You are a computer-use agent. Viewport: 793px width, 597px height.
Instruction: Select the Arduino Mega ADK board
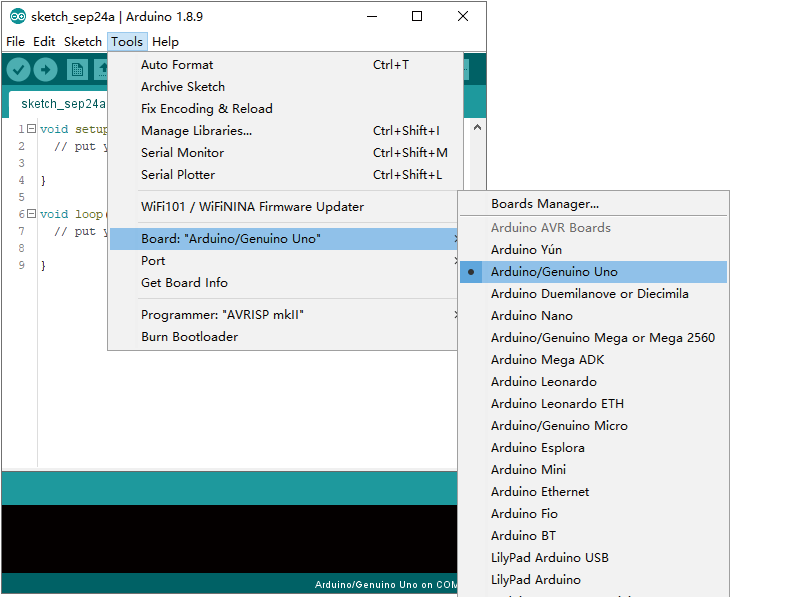(594, 360)
